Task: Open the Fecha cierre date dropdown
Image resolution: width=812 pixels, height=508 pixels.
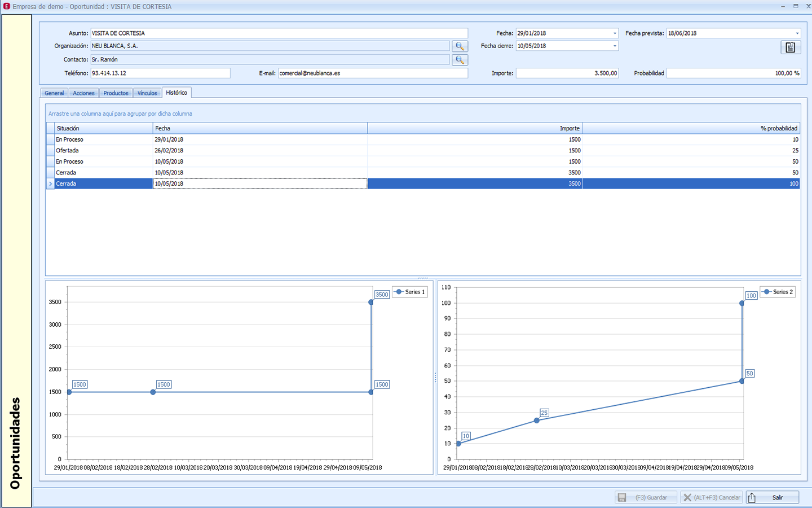Action: tap(615, 46)
